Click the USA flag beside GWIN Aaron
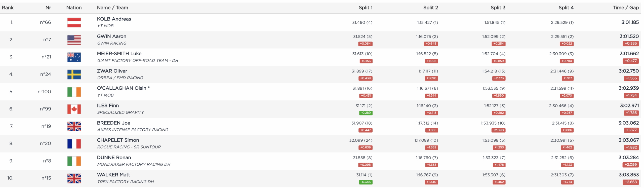Image resolution: width=644 pixels, height=188 pixels. pyautogui.click(x=74, y=40)
